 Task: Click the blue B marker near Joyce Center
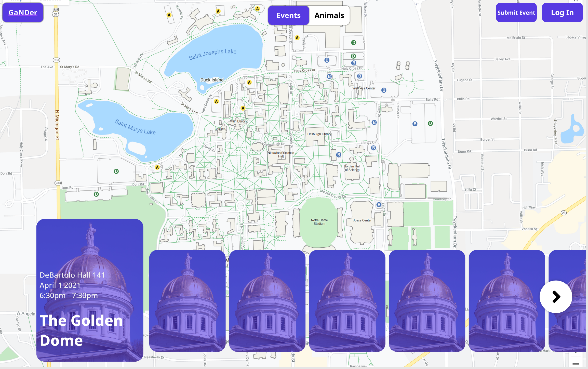point(379,204)
